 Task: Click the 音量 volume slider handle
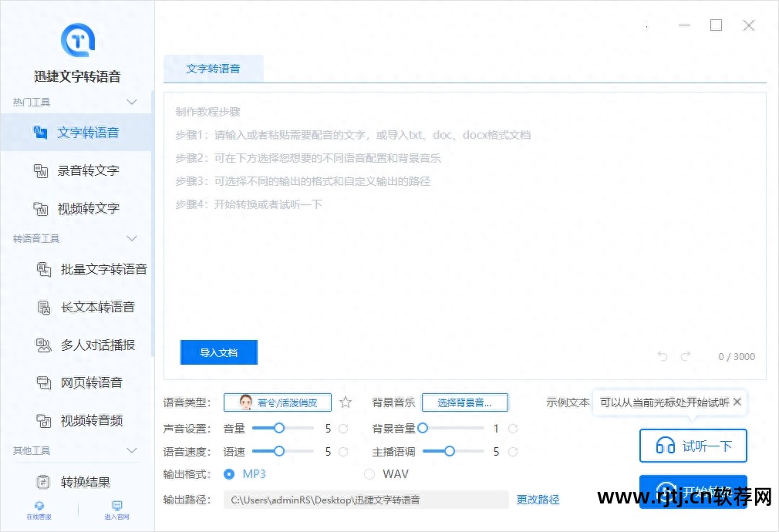[279, 428]
